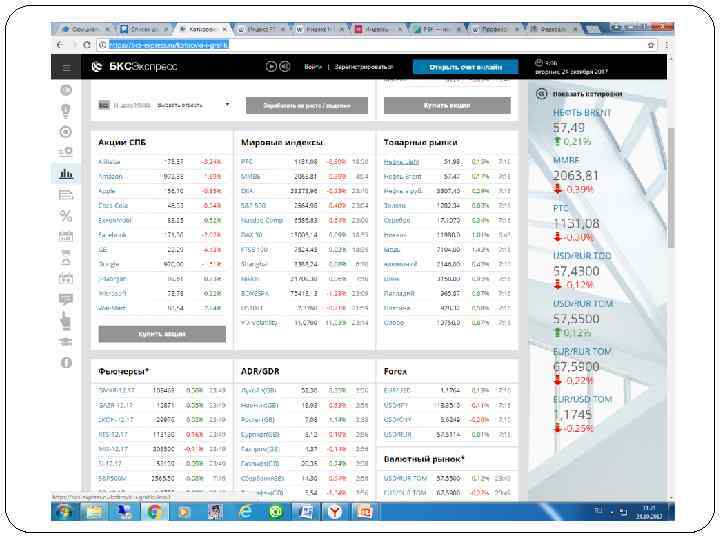Click Открыть счет онлайн button
This screenshot has width=720, height=540.
(466, 67)
